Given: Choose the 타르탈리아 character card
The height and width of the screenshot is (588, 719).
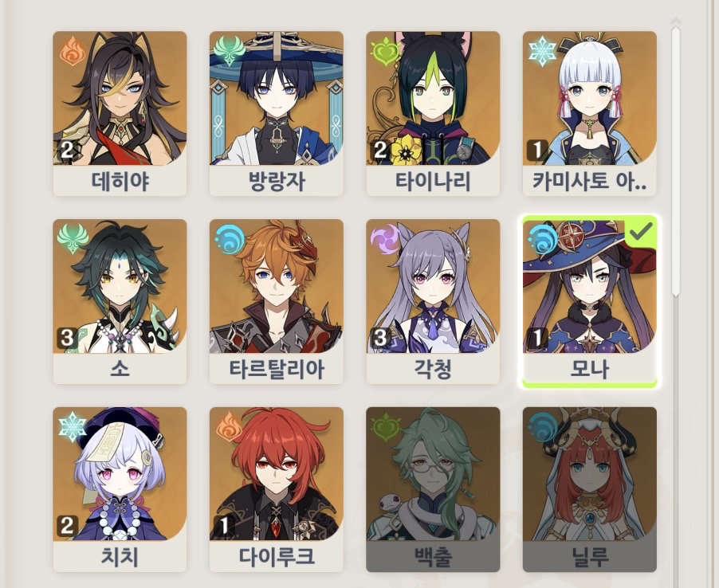Looking at the screenshot, I should tap(277, 301).
